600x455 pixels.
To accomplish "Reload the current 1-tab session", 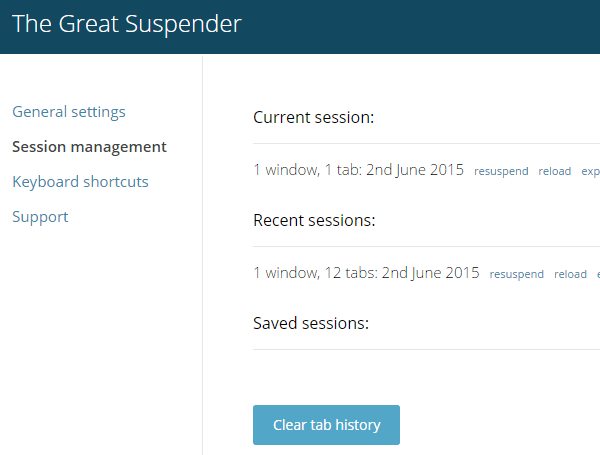I will (554, 171).
